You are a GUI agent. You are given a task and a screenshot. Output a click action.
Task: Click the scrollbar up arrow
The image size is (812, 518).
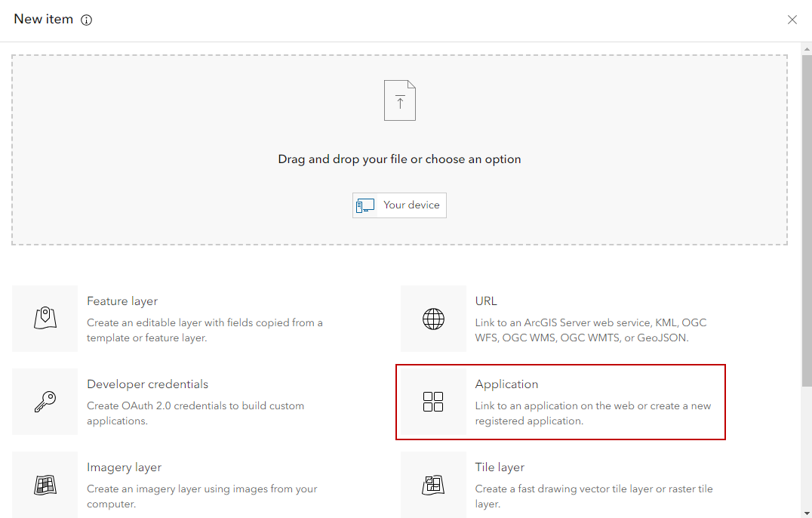[806, 48]
